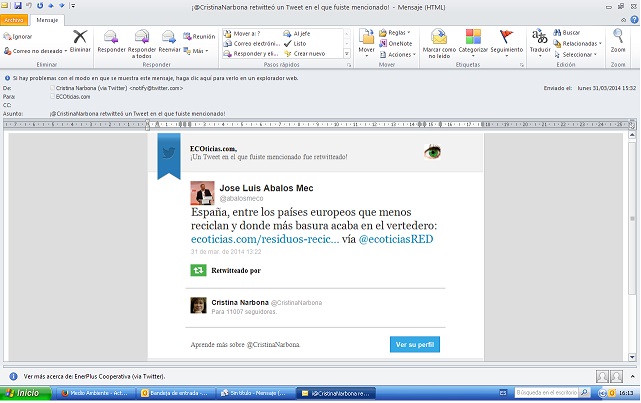This screenshot has width=641, height=403.
Task: Select the 'Responder y eli...' quick step
Action: tap(251, 54)
